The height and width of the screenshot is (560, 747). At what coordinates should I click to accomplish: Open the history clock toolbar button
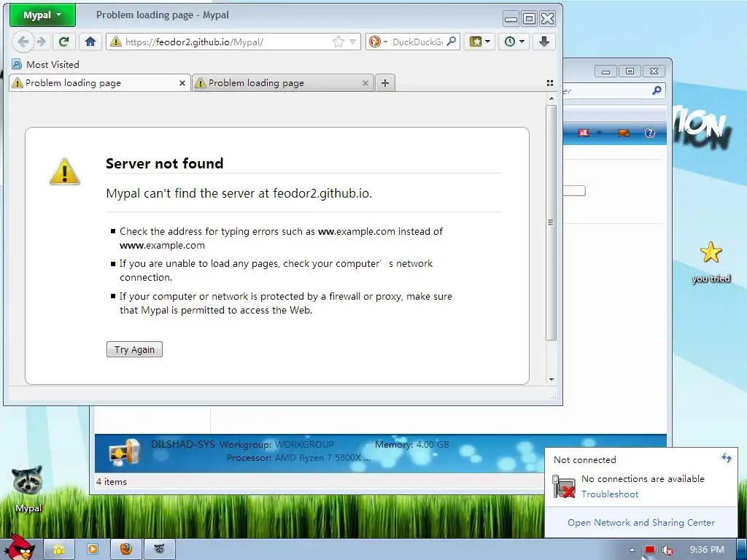coord(510,42)
